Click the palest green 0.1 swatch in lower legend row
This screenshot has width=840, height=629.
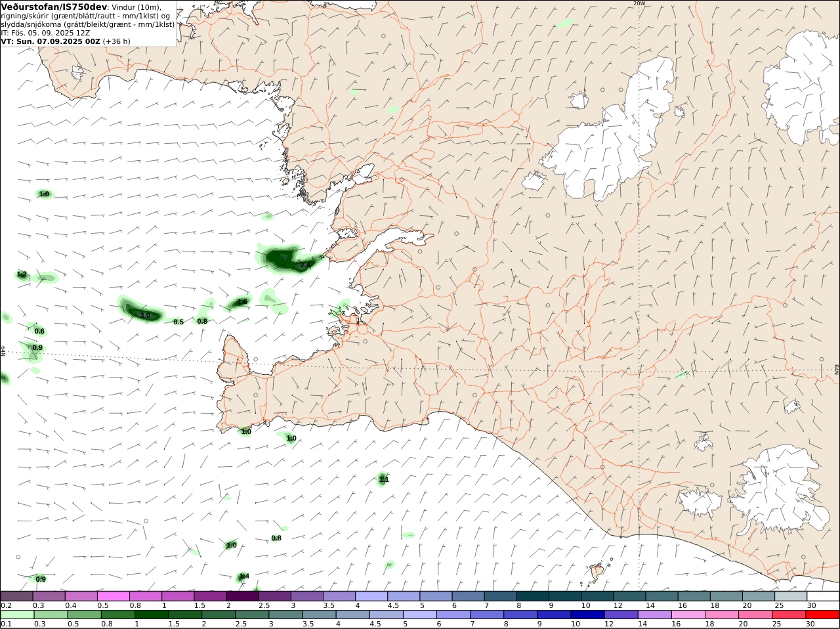[x=17, y=615]
